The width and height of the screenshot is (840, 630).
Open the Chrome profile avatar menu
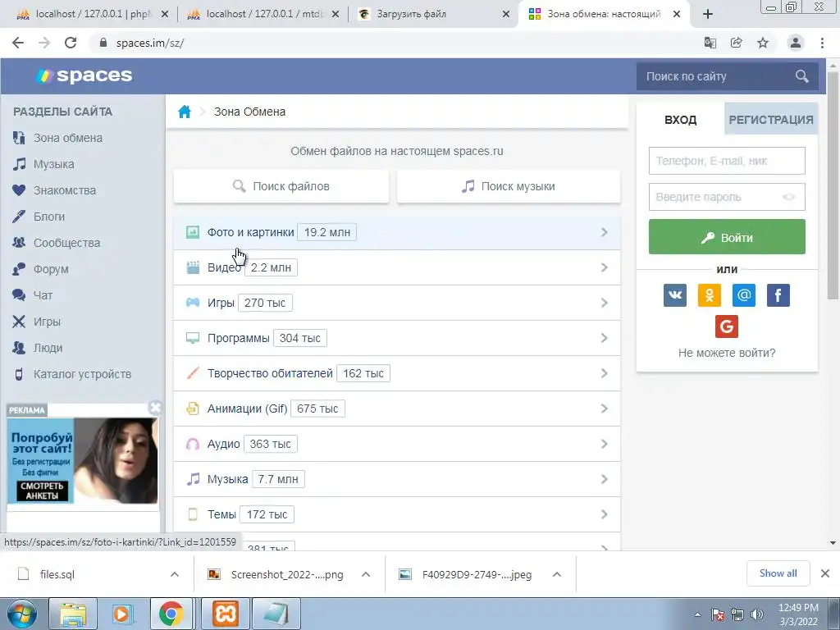click(x=796, y=43)
